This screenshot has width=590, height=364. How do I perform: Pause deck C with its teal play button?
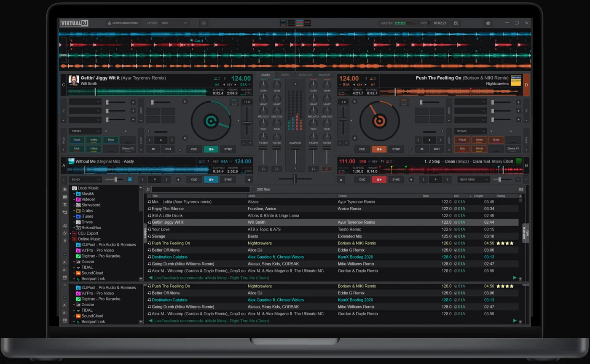click(x=211, y=149)
